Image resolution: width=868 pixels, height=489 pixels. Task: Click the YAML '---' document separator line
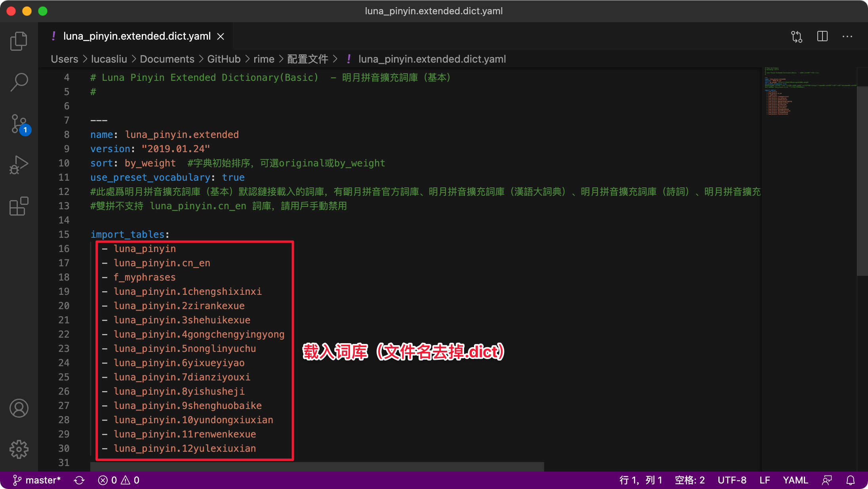(x=99, y=120)
